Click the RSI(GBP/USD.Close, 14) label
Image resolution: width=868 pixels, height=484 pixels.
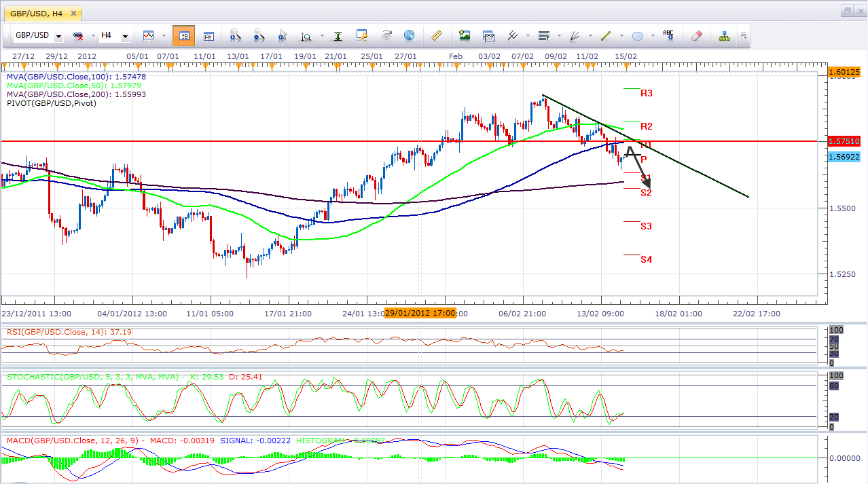69,332
